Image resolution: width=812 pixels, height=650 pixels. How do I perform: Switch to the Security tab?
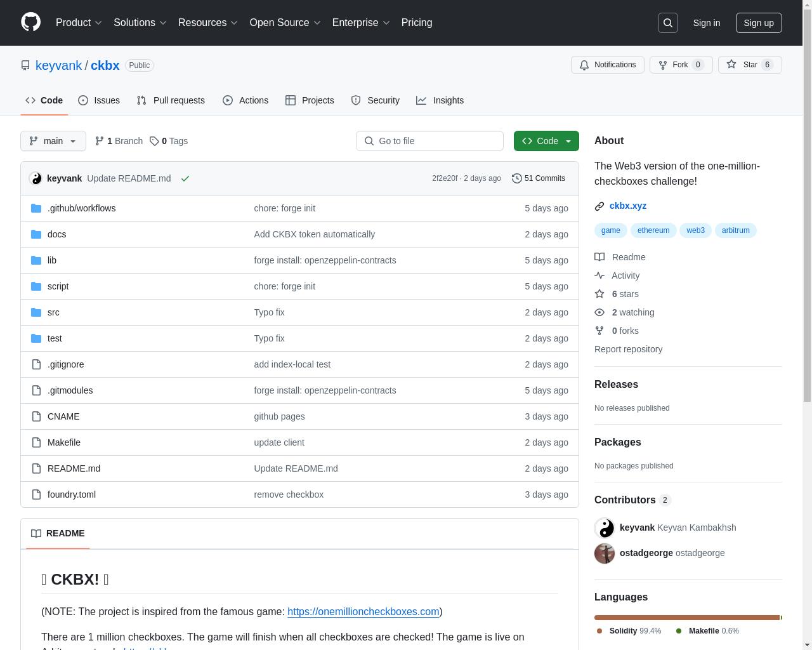pyautogui.click(x=376, y=100)
